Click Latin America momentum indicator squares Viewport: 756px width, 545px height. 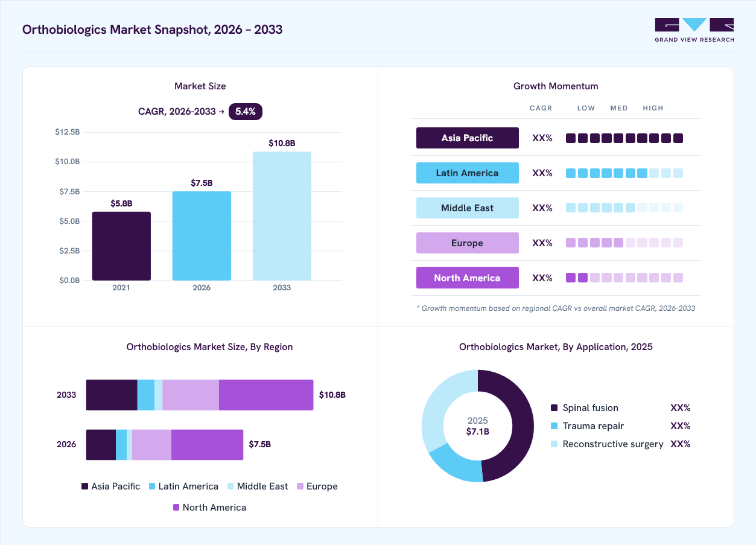(x=624, y=173)
